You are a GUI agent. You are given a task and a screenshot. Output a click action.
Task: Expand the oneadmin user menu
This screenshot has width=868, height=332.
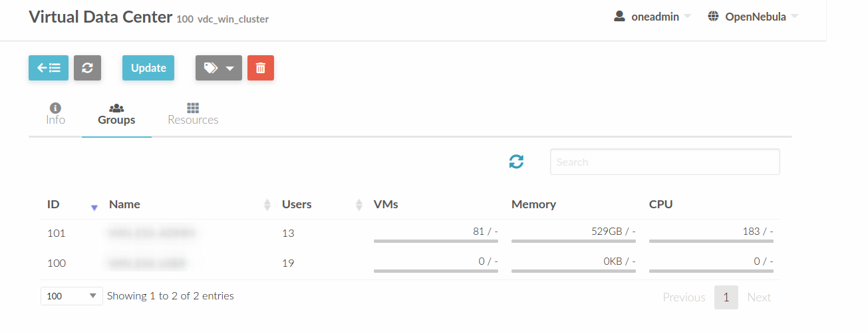[x=652, y=17]
